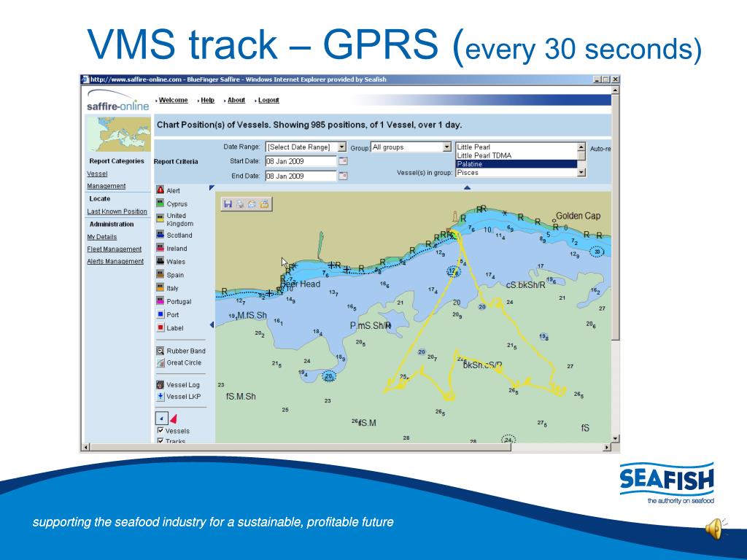Image resolution: width=747 pixels, height=560 pixels.
Task: Click the fourth map toolbar print icon
Action: (264, 204)
